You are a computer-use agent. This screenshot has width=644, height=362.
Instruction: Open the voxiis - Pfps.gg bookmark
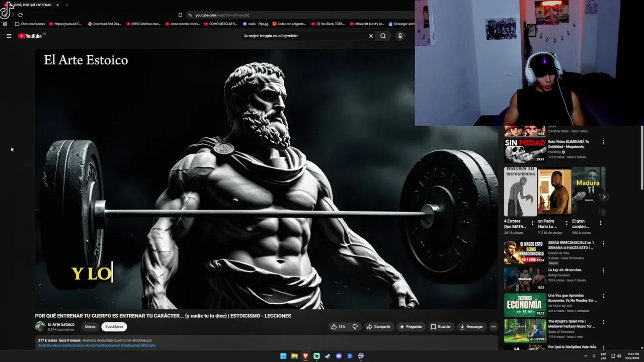click(256, 24)
